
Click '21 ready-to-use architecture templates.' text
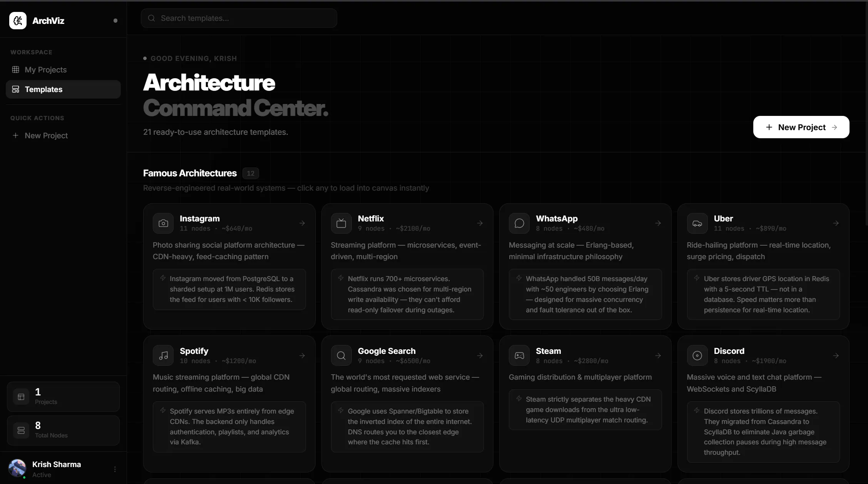point(216,132)
